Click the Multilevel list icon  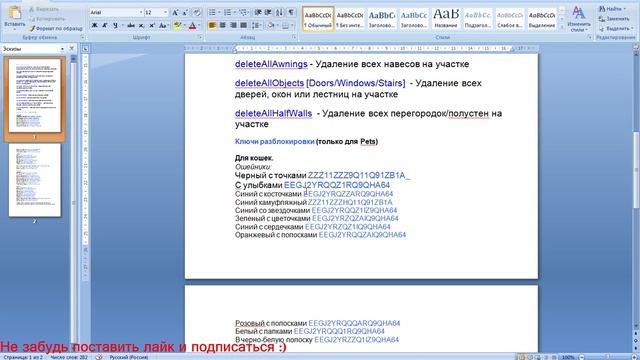click(243, 13)
